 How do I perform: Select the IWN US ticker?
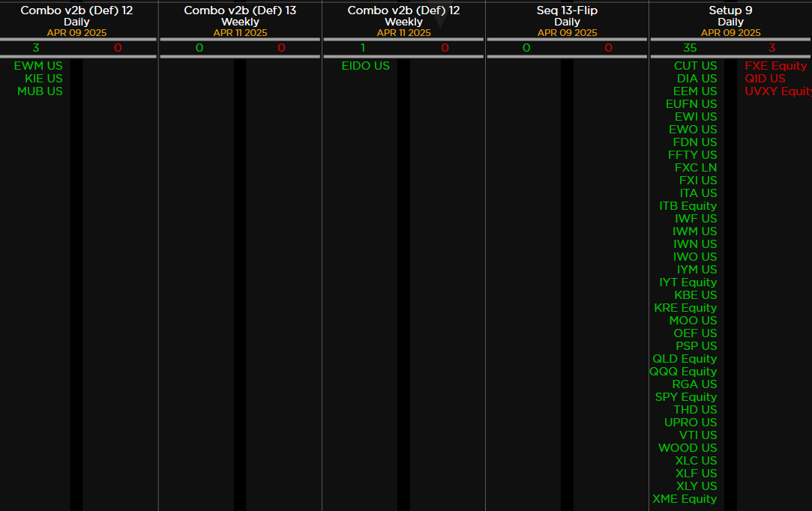(696, 244)
